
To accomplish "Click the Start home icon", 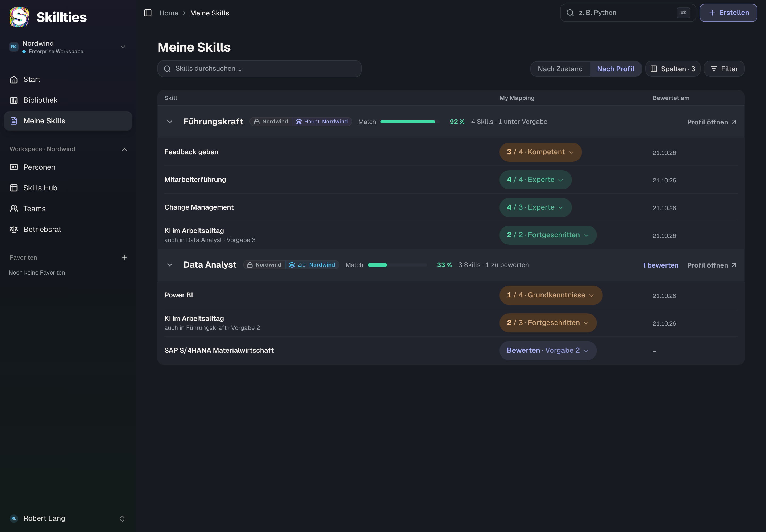I will 14,79.
